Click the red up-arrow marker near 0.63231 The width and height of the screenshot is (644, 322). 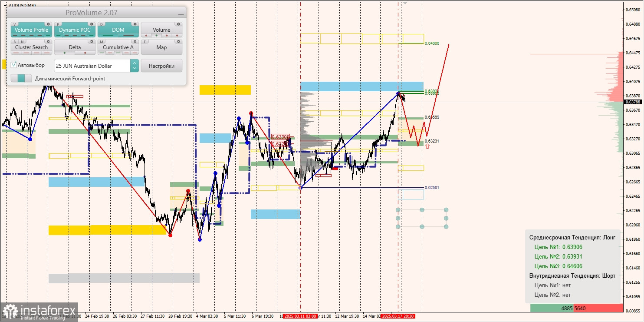[427, 146]
